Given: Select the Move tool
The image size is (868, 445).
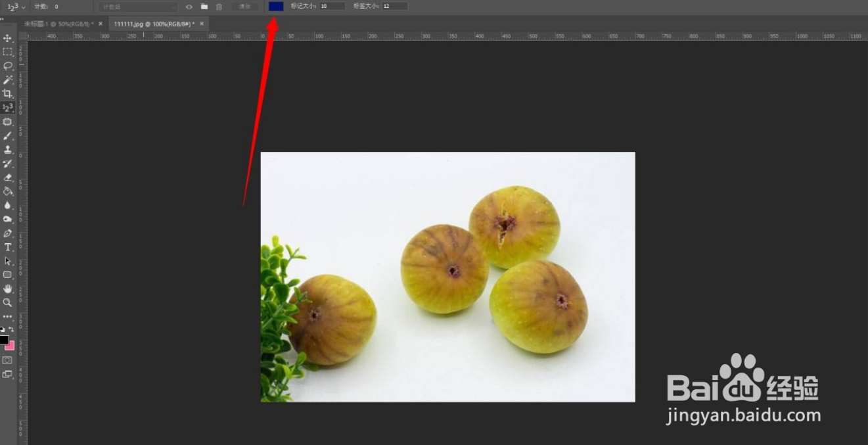Looking at the screenshot, I should (8, 38).
